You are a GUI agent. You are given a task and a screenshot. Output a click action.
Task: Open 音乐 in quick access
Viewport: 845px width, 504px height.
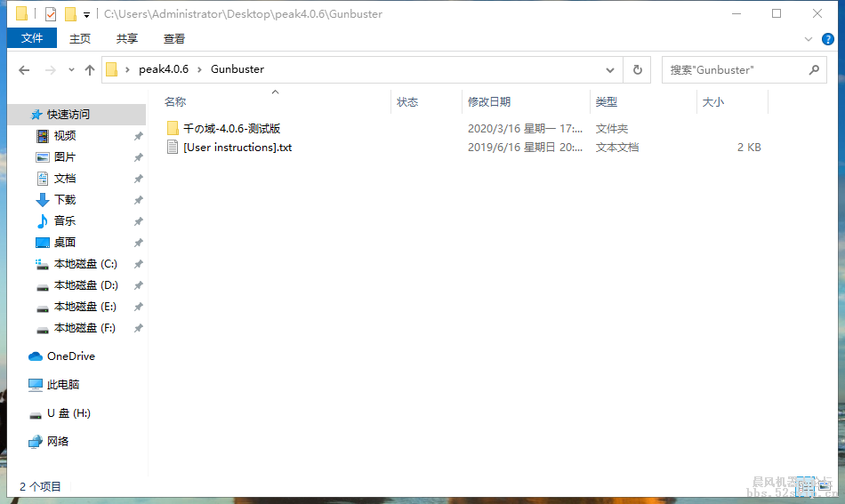point(65,220)
